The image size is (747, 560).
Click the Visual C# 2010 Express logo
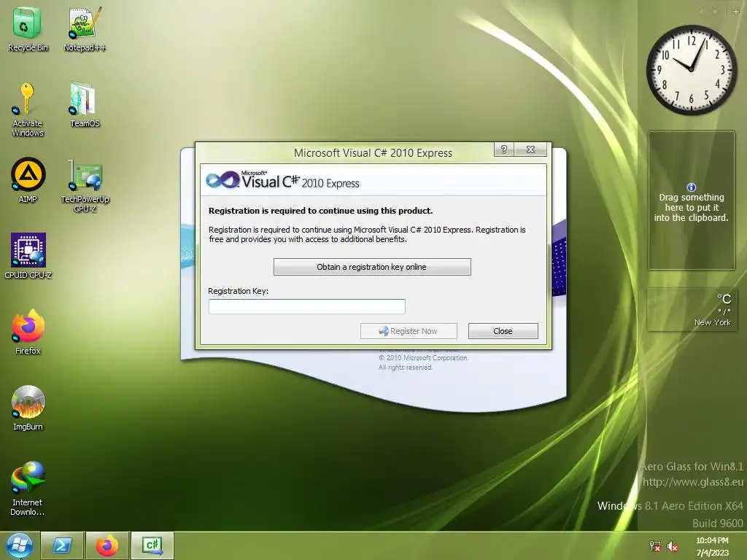tap(282, 180)
